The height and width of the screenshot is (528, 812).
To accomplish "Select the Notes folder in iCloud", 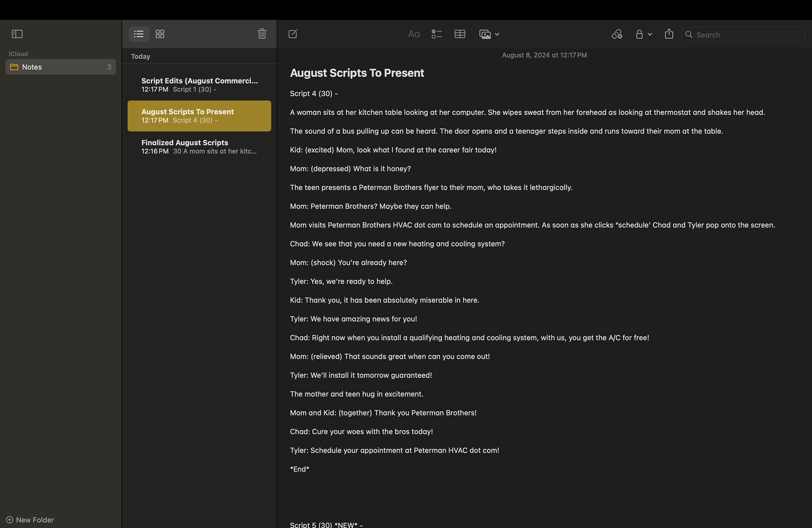I will pyautogui.click(x=60, y=67).
